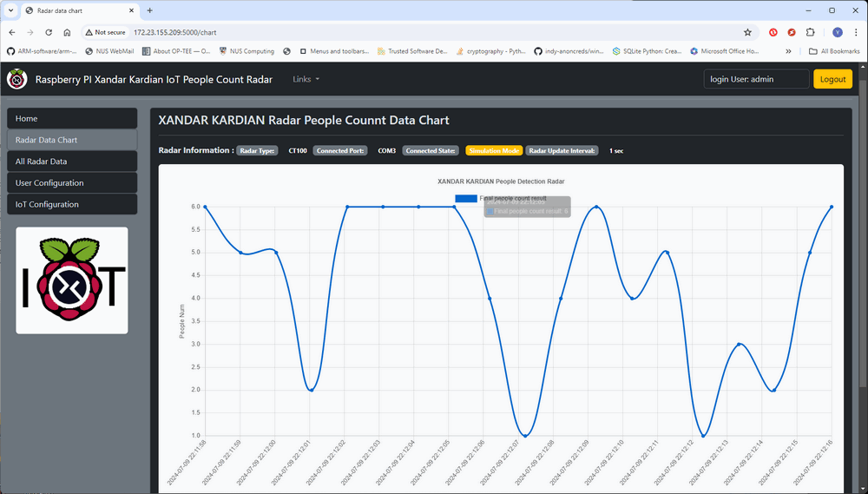Open User Configuration sidebar item

(x=72, y=183)
